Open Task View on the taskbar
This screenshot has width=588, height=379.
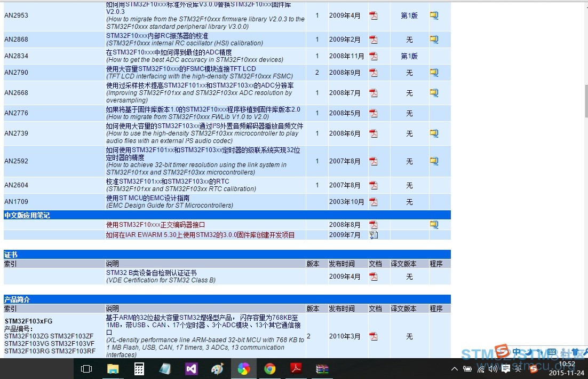pos(86,369)
